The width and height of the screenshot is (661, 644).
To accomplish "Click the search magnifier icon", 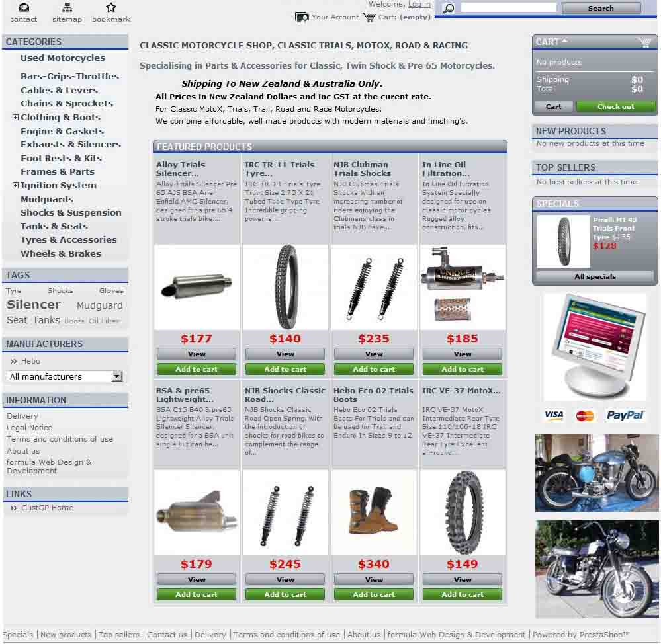I will click(x=449, y=8).
